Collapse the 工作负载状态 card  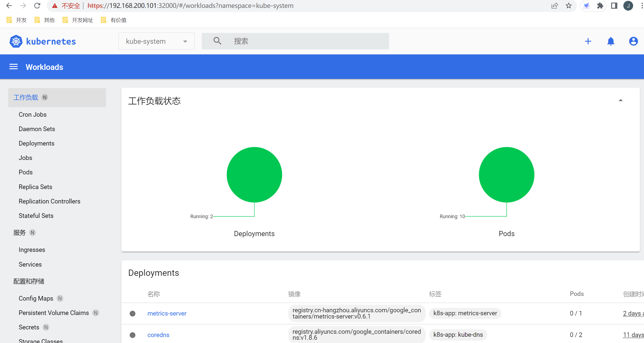[621, 100]
